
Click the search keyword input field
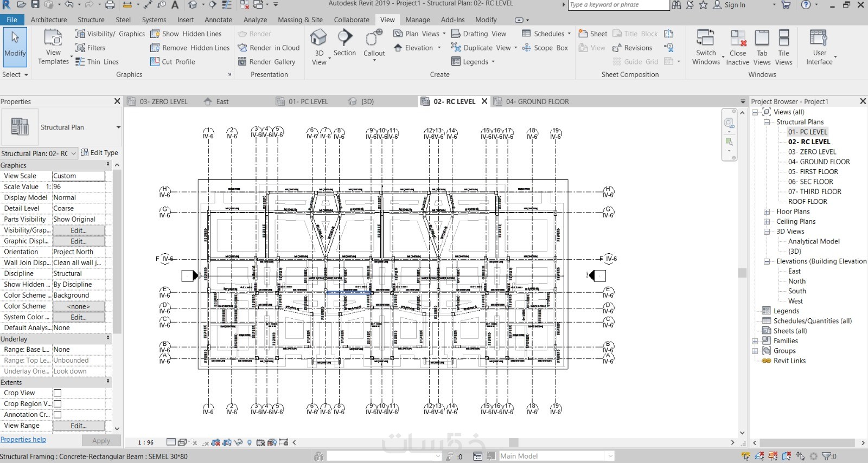pos(618,5)
